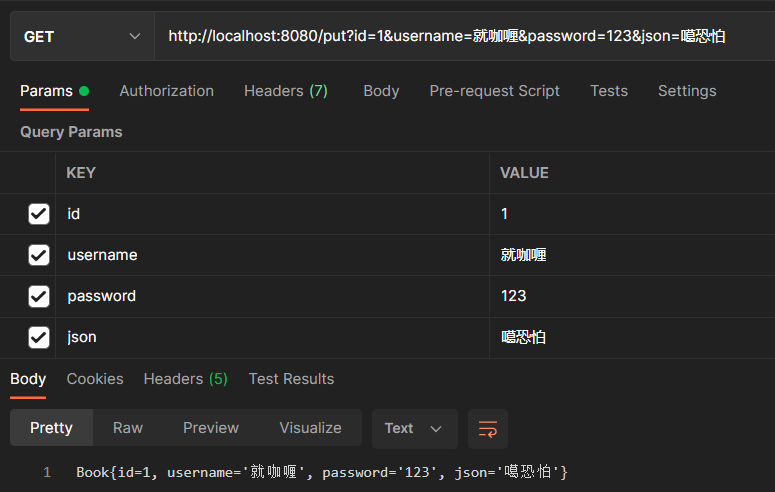View the response Cookies tab
Screen dimensions: 775x492
tap(95, 379)
